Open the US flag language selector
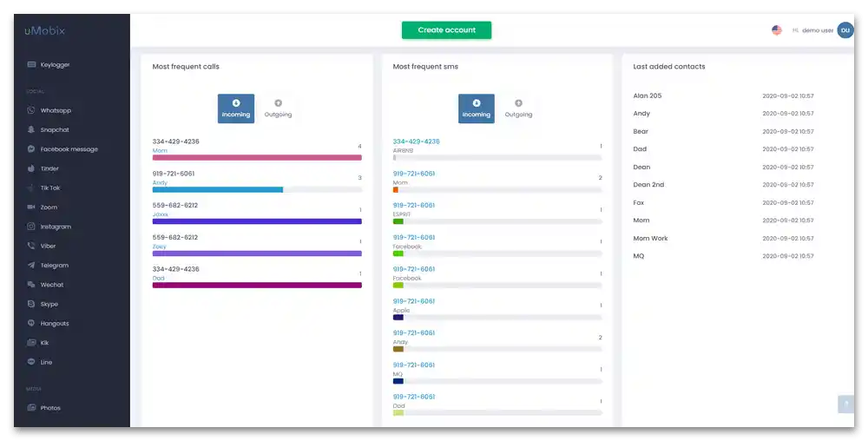This screenshot has width=868, height=441. pos(777,30)
